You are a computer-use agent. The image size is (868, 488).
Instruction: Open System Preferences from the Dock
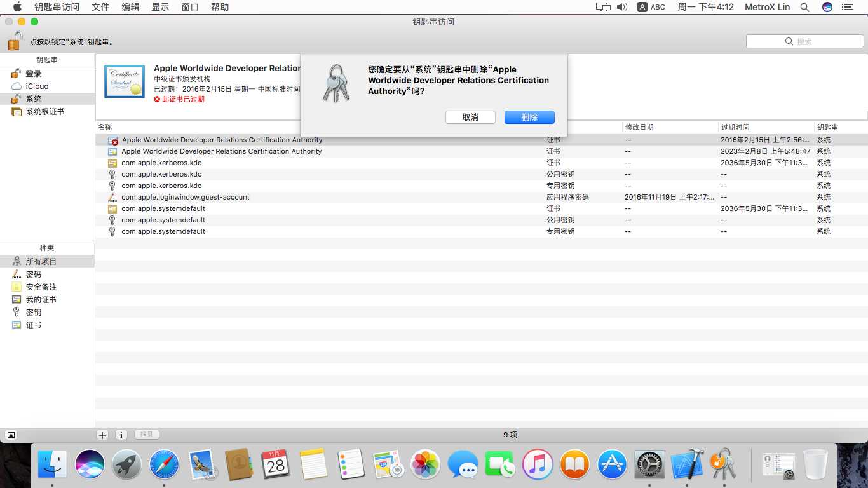(x=649, y=464)
